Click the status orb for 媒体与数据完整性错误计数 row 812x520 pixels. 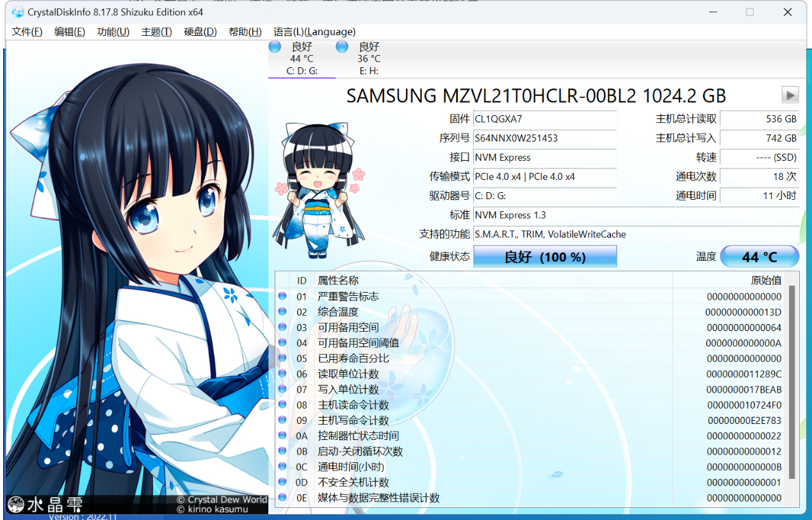coord(282,498)
